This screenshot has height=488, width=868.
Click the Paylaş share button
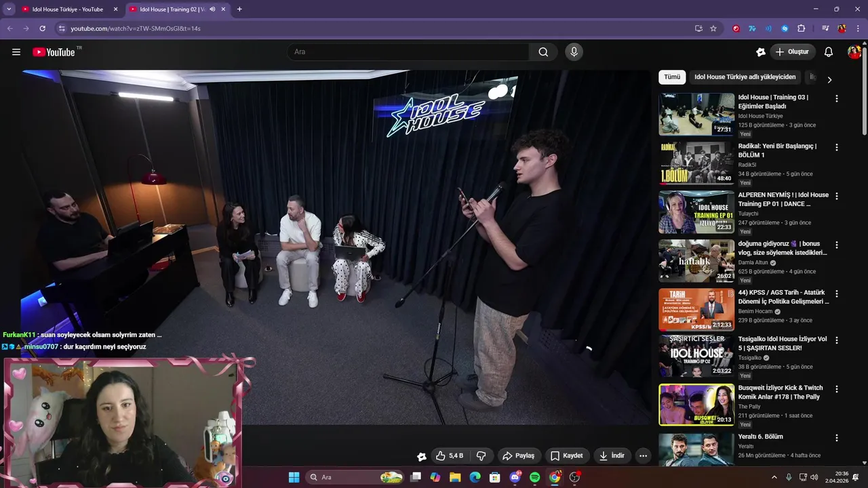tap(519, 456)
